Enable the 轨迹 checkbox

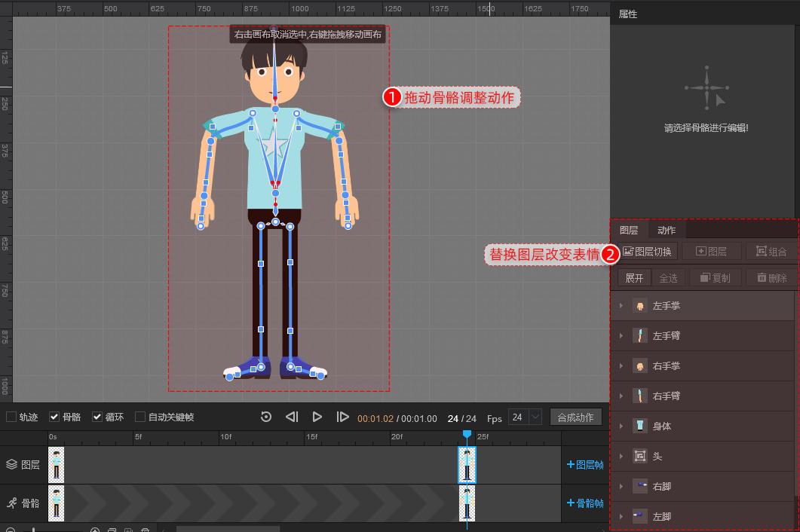point(11,417)
